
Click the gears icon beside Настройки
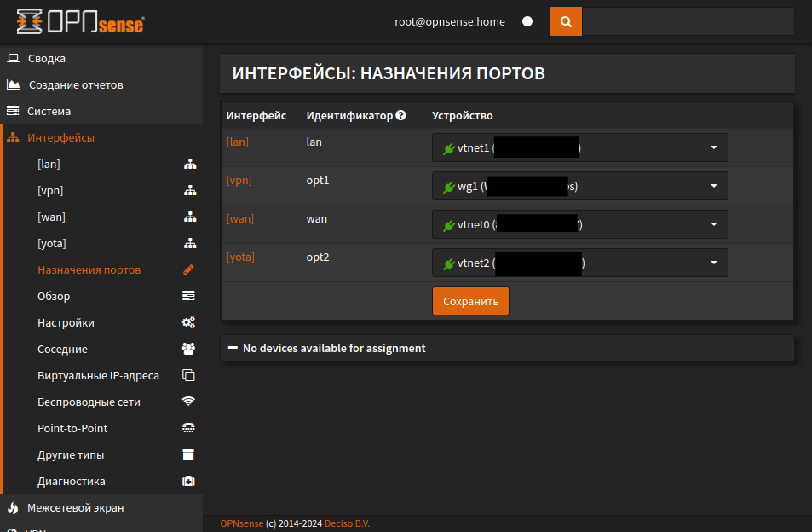(x=188, y=322)
